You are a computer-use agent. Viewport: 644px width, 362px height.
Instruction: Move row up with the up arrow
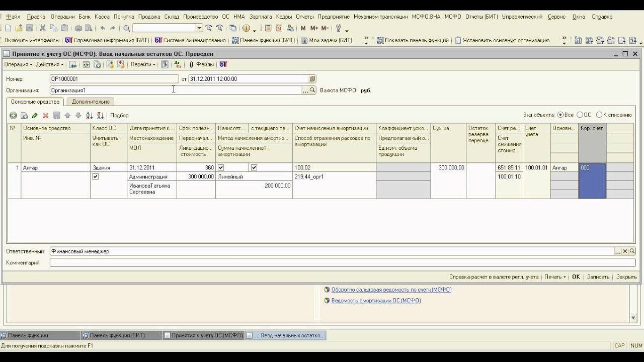pos(67,116)
